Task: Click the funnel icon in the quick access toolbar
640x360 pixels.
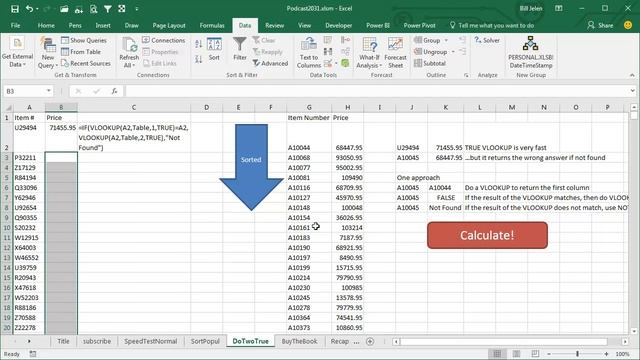Action: click(108, 9)
